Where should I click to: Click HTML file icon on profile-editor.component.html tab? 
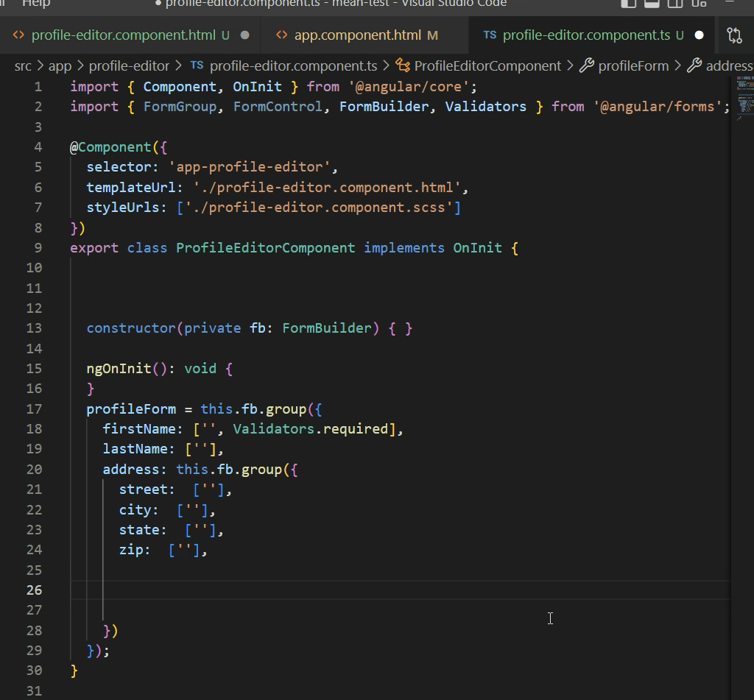tap(18, 35)
